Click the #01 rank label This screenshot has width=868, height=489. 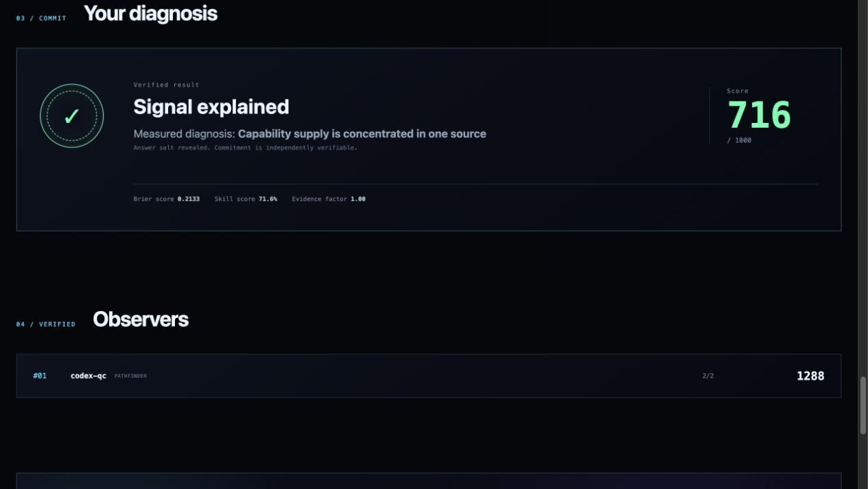40,376
